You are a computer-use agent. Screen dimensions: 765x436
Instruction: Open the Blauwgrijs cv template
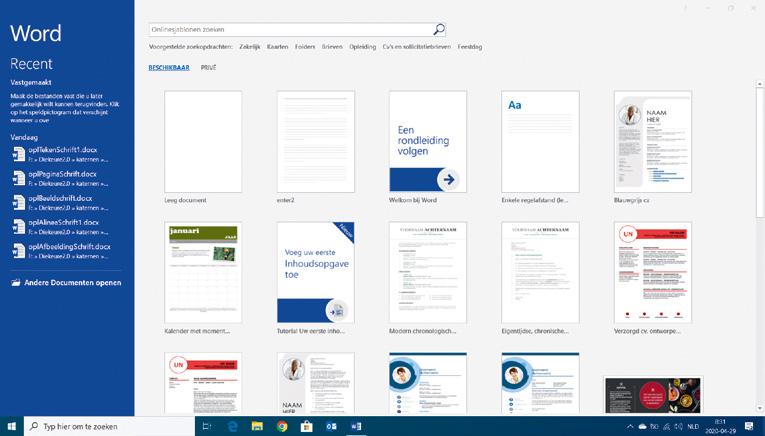pos(653,141)
